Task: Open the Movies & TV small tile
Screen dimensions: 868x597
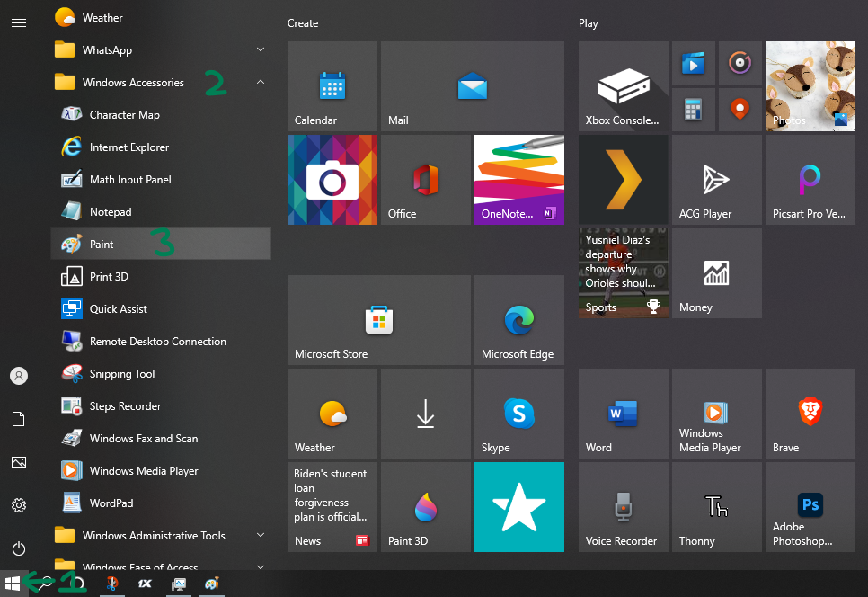Action: 694,63
